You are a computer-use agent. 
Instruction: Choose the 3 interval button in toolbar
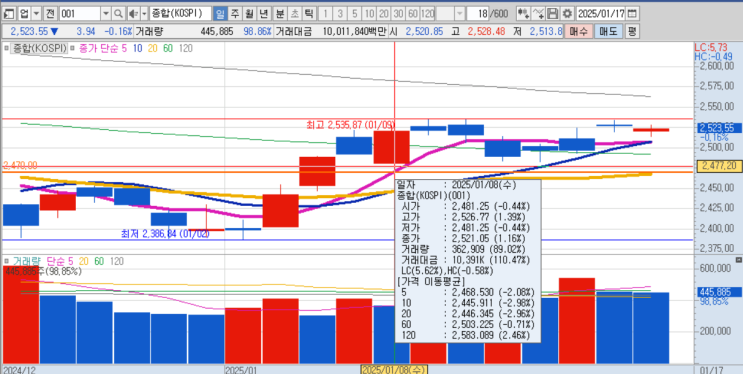coord(340,13)
